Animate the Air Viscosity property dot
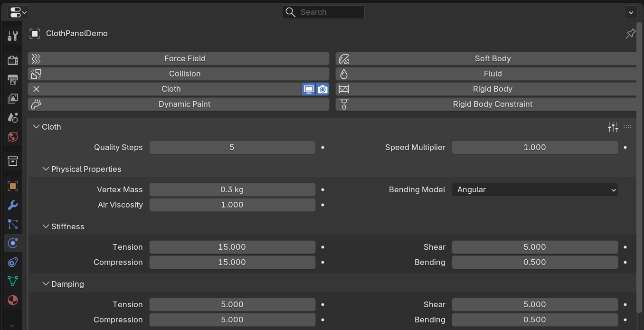The height and width of the screenshot is (330, 644). 323,205
